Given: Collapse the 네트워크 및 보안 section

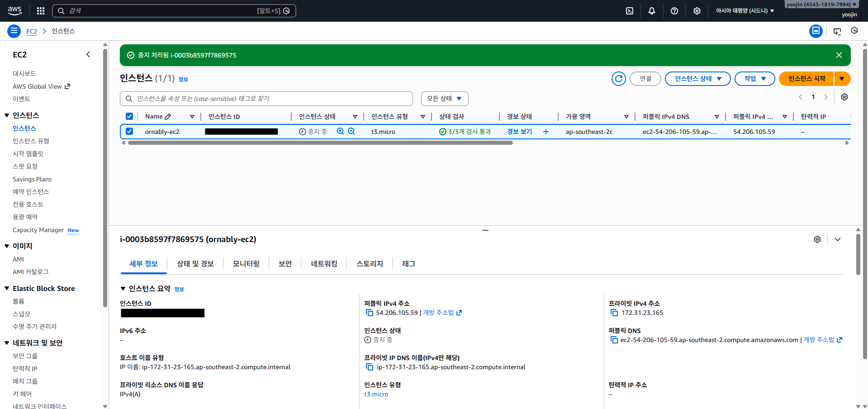Looking at the screenshot, I should pyautogui.click(x=7, y=343).
